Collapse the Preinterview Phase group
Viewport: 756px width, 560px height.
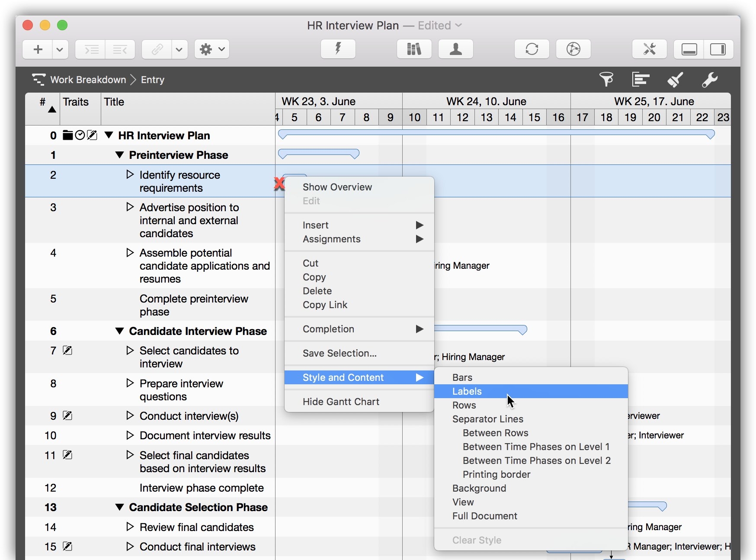[x=120, y=155]
